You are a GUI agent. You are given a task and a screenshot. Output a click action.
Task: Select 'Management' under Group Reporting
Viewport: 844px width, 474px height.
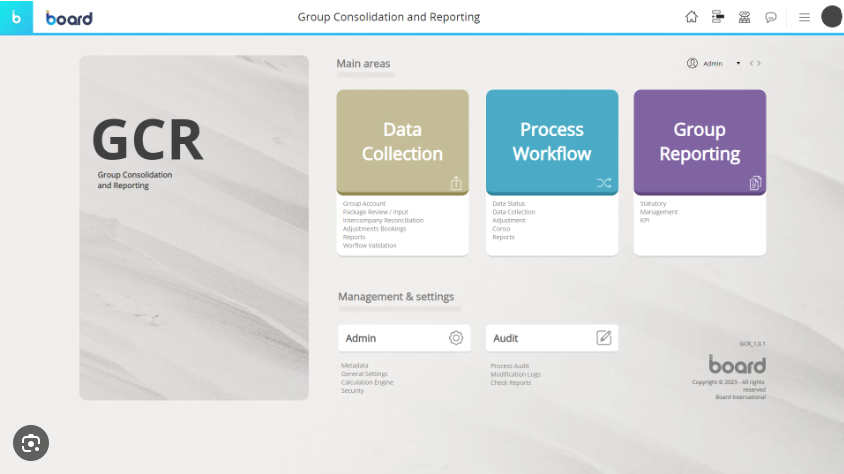click(x=659, y=212)
